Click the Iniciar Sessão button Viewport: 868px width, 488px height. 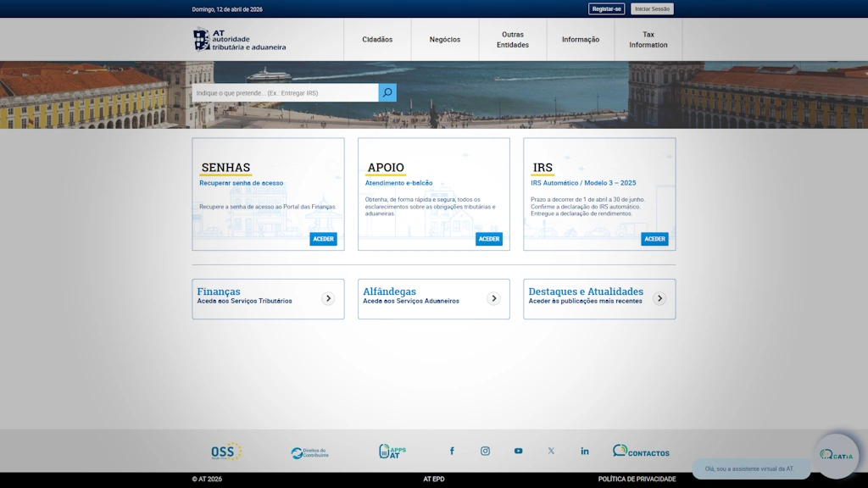point(652,8)
